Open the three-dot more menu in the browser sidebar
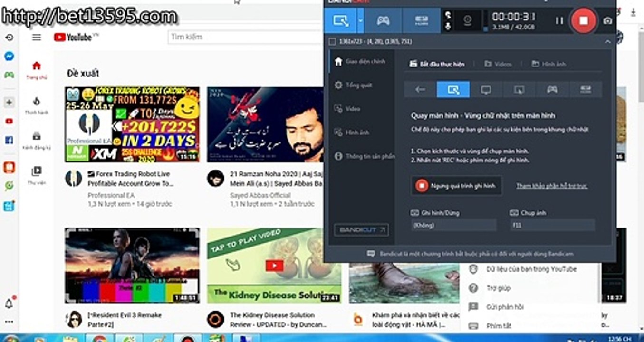644x342 pixels. pos(9,322)
